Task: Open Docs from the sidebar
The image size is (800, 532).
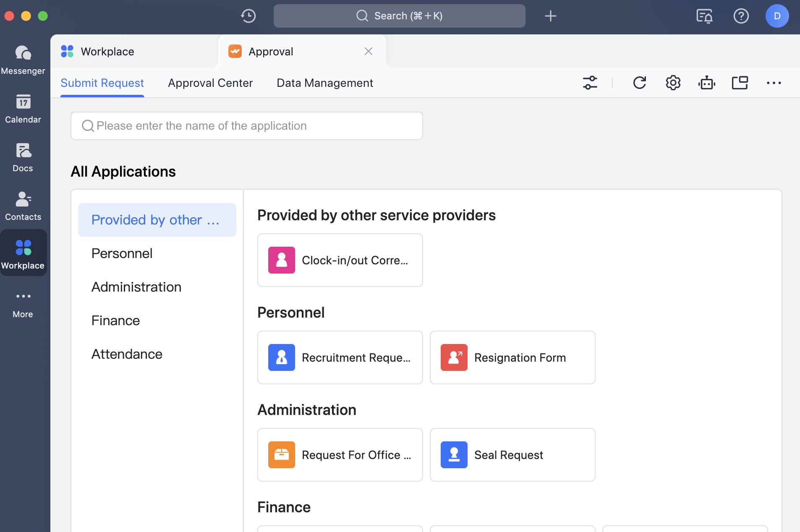Action: pyautogui.click(x=23, y=157)
